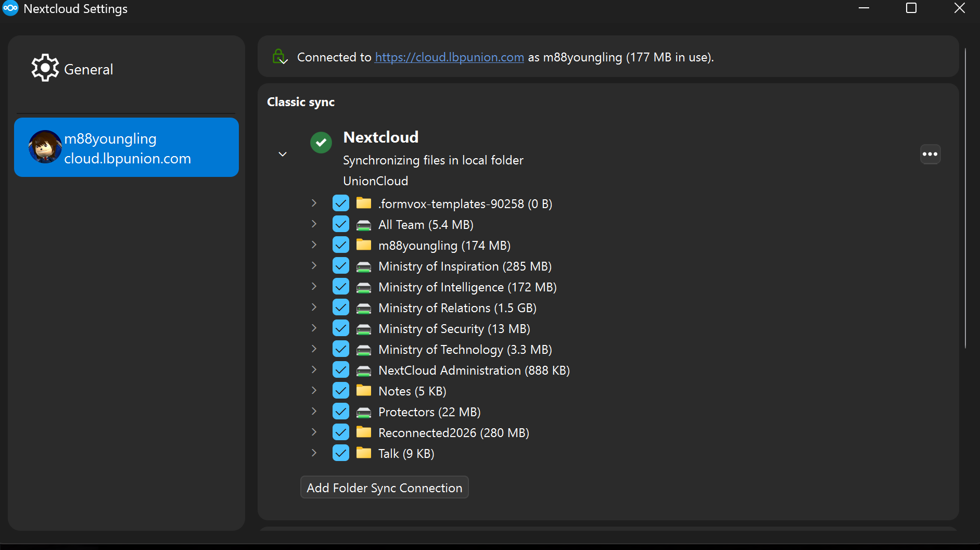This screenshot has height=550, width=980.
Task: Toggle Ministry of Inspiration checkbox
Action: [x=341, y=265]
